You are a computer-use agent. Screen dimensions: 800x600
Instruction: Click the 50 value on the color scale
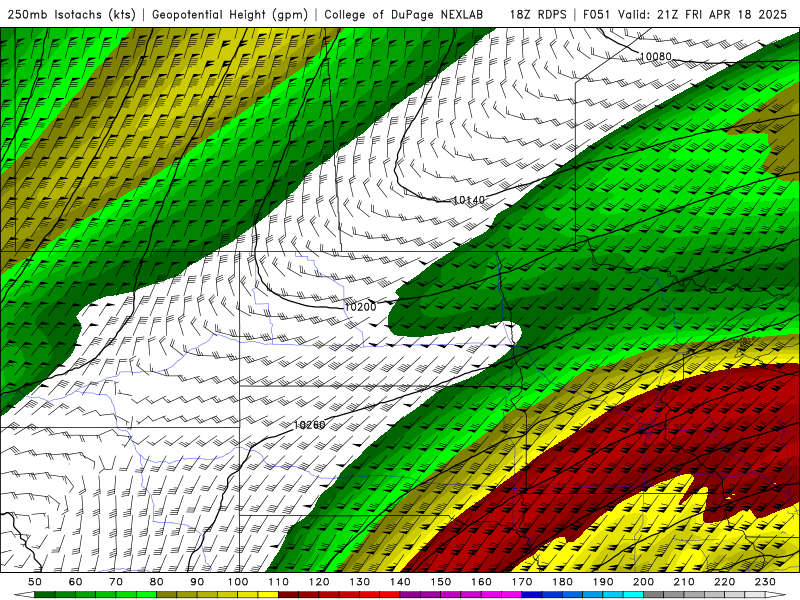click(x=35, y=582)
